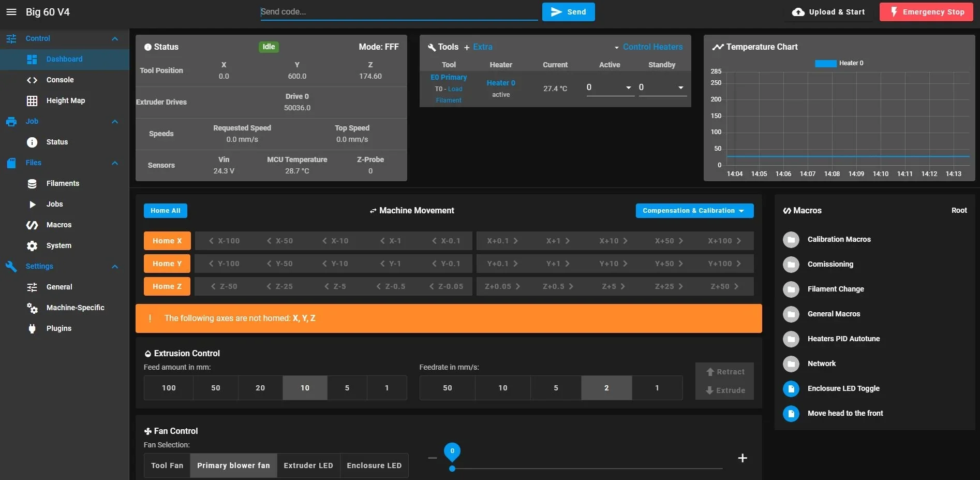Open the Compensation & Calibration dropdown
Screen dimensions: 980x480
point(694,211)
